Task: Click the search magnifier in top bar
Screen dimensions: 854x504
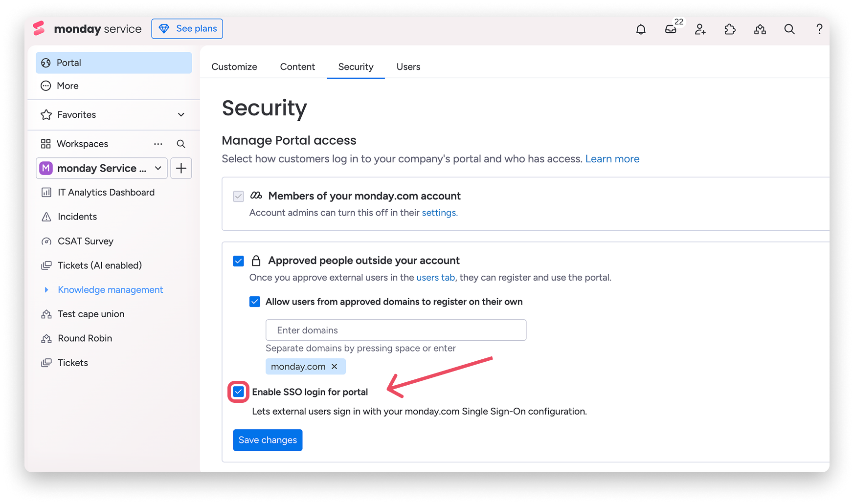Action: (x=789, y=29)
